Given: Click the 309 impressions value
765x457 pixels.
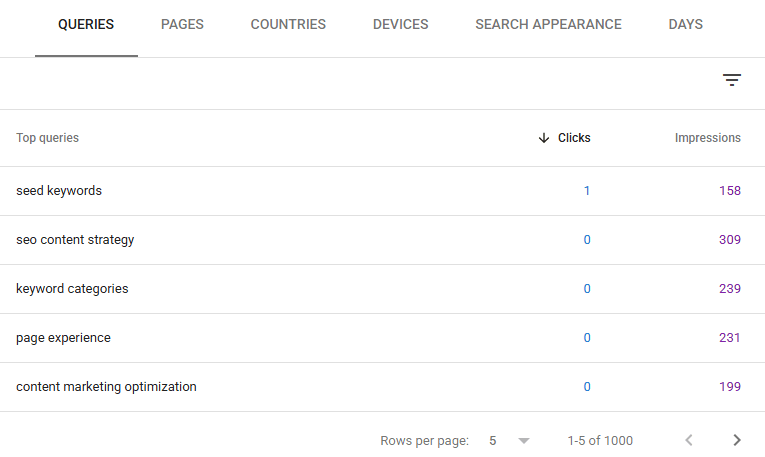Looking at the screenshot, I should tap(730, 240).
